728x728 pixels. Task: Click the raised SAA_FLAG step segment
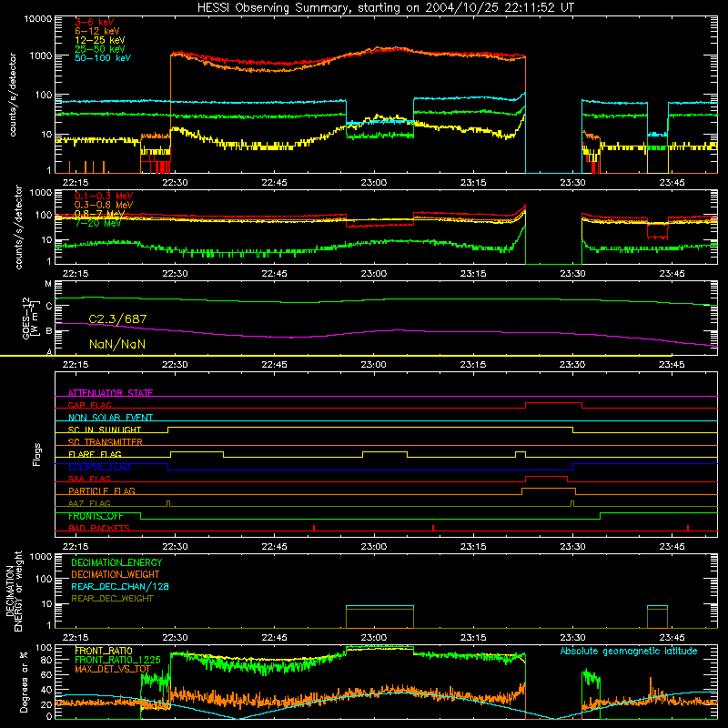coord(547,477)
